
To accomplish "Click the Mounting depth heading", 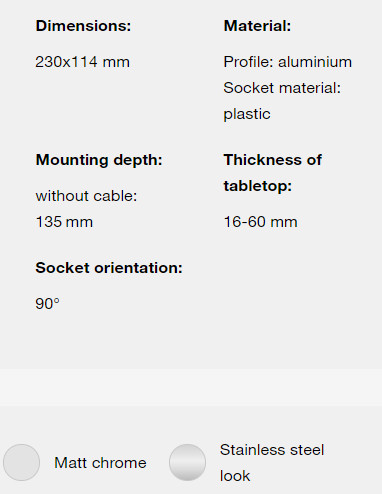I will (x=99, y=160).
